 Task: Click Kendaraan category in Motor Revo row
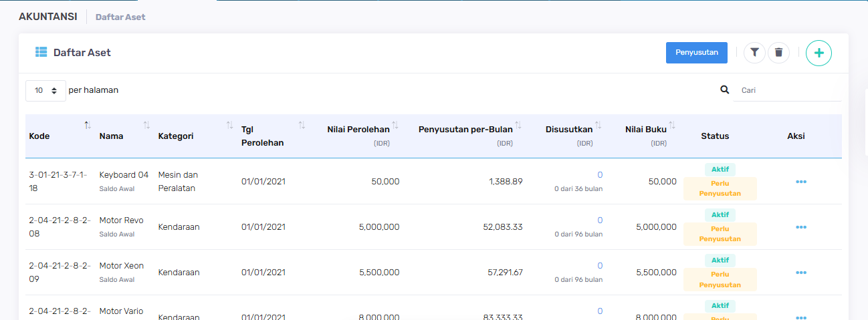point(179,227)
